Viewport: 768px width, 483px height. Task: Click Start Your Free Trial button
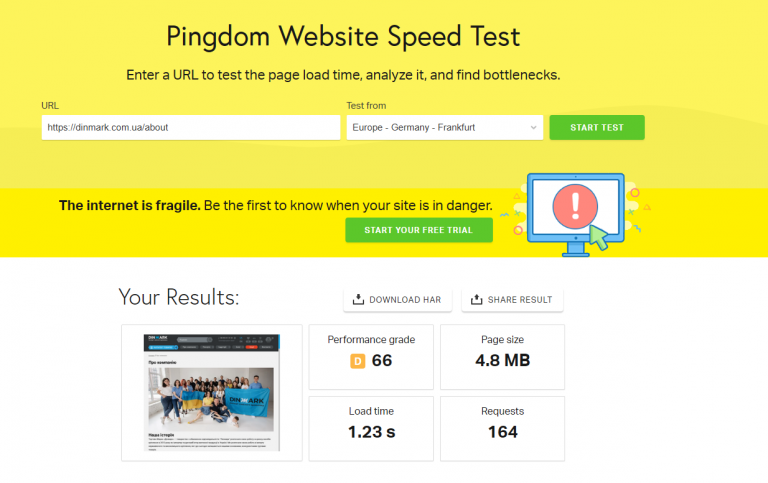(419, 230)
